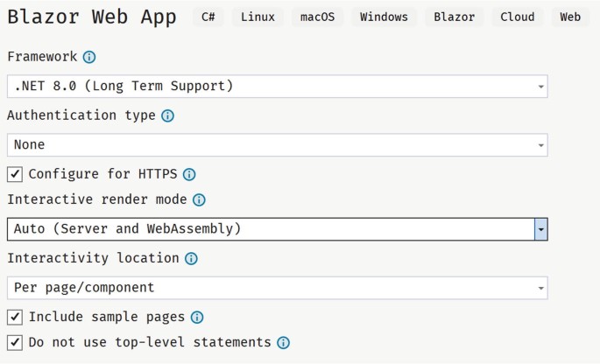
Task: Uncheck the Configure for HTTPS checkbox
Action: [x=15, y=174]
